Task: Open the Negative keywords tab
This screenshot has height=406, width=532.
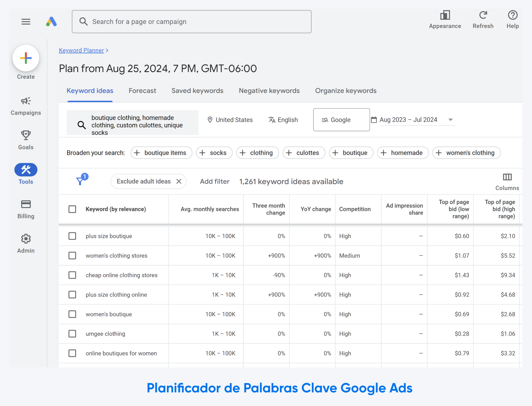Action: pos(269,90)
